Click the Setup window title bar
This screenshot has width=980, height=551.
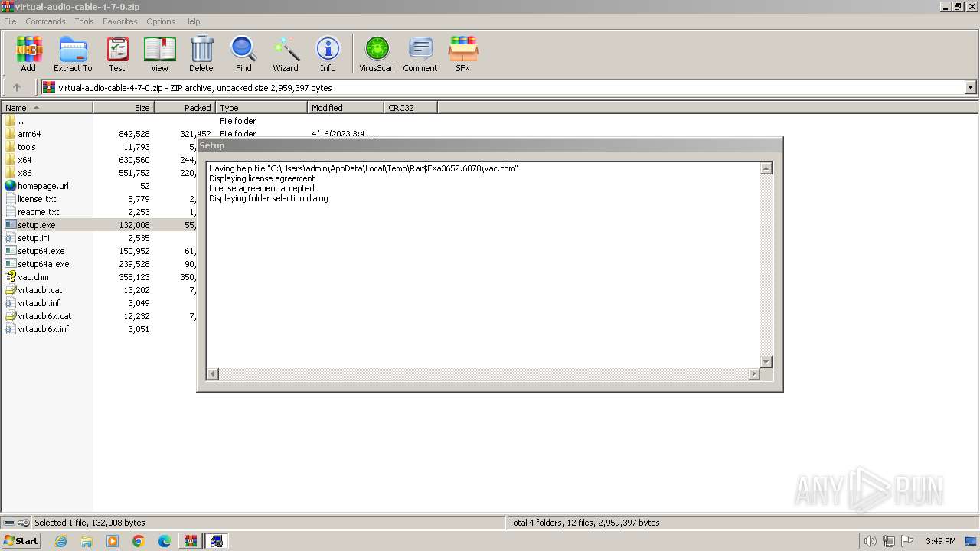pos(490,145)
